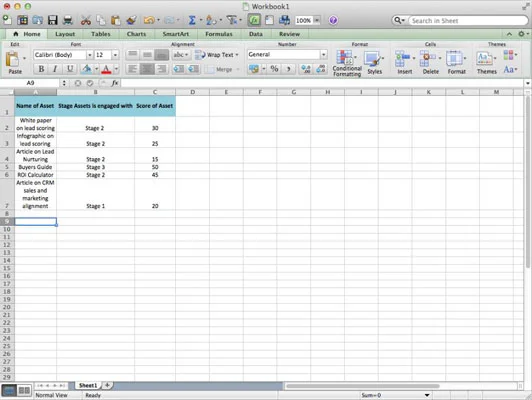Viewport: 532px width, 400px height.
Task: Open Conditional Formatting in ribbon
Action: click(347, 63)
